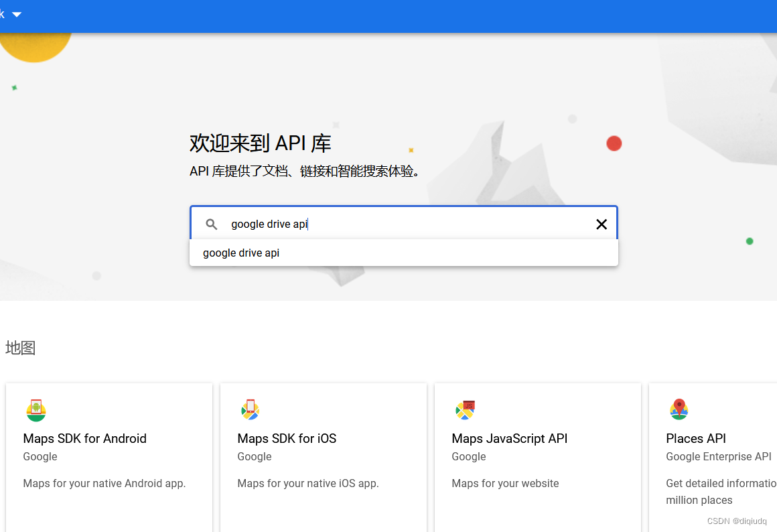The image size is (777, 532).
Task: Open the Maps SDK for Android title
Action: tap(85, 438)
